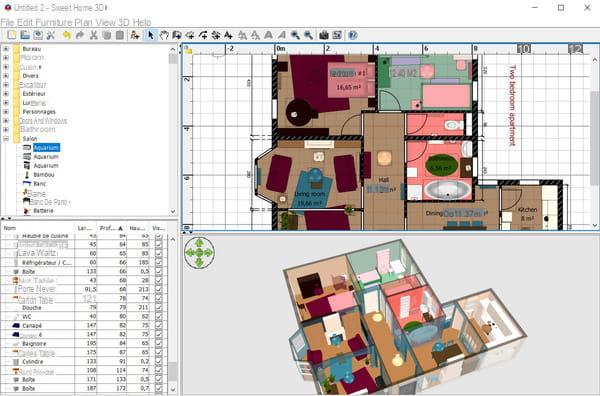Viewport: 600px width, 396px height.
Task: Expand the Excalibur catalog folder
Action: (x=6, y=85)
